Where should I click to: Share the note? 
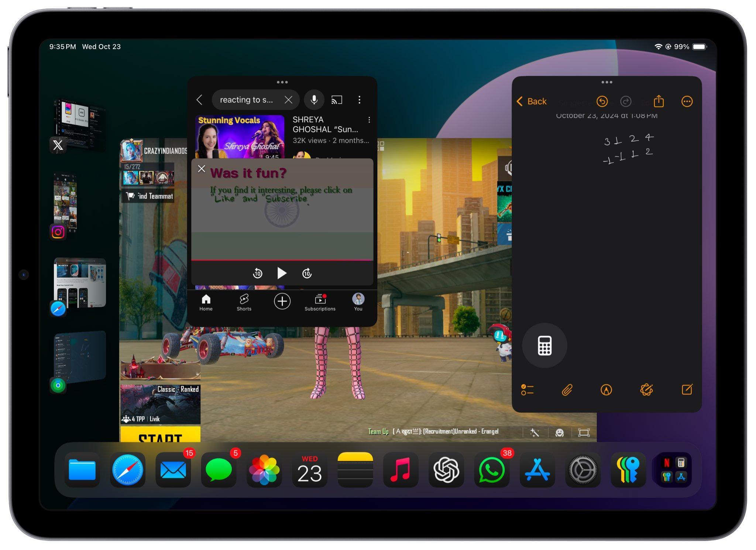(659, 101)
